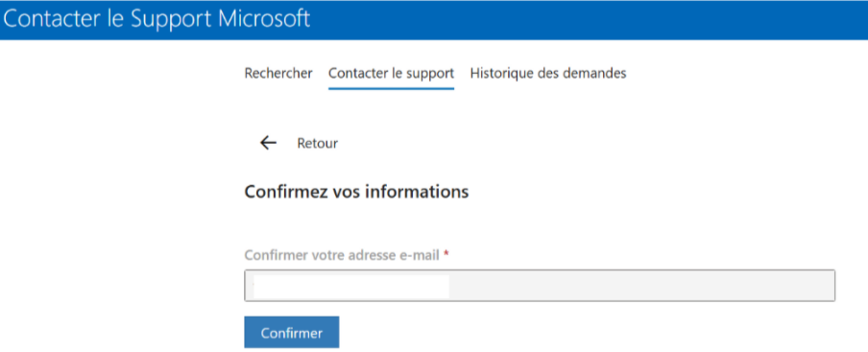Image resolution: width=868 pixels, height=352 pixels.
Task: Switch to Historique des demandes tab
Action: pyautogui.click(x=548, y=74)
